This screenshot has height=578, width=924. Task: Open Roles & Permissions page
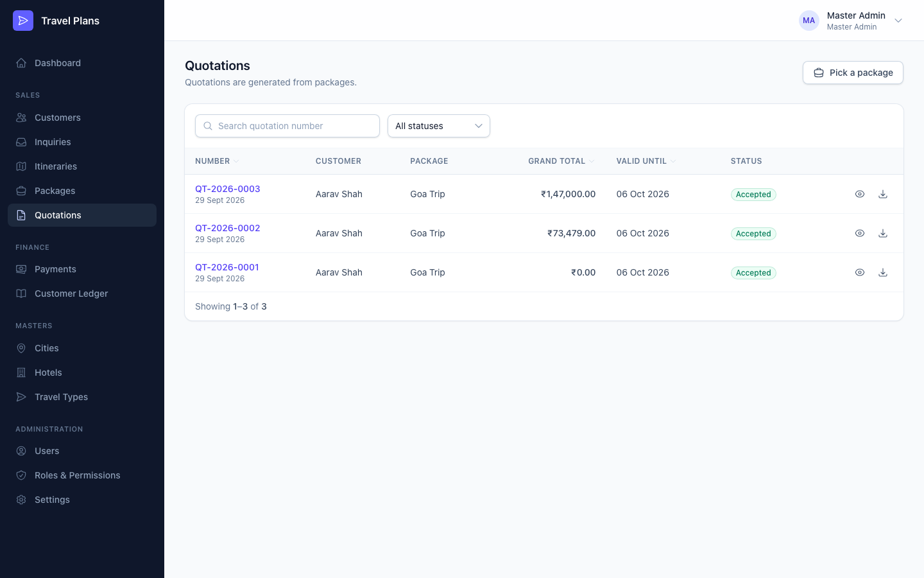tap(82, 475)
